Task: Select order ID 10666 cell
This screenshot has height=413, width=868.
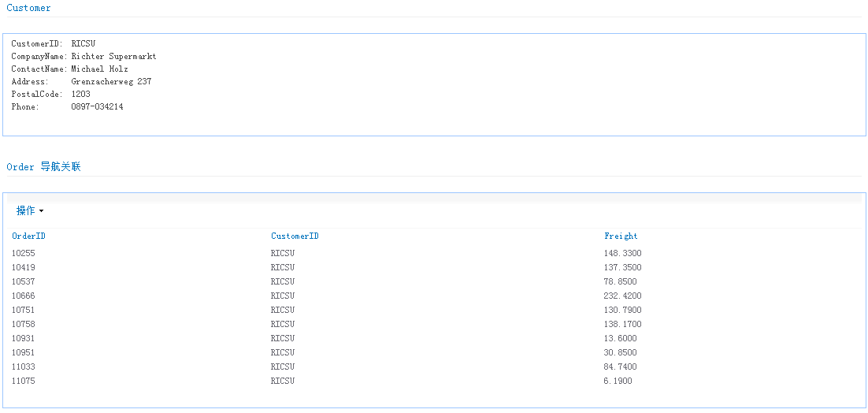Action: pos(24,296)
